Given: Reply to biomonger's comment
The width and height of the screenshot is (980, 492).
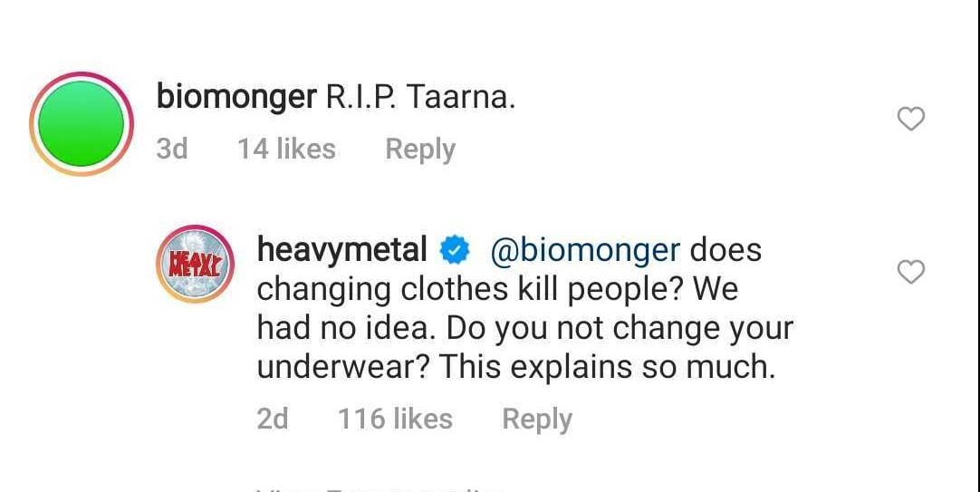Looking at the screenshot, I should coord(420,149).
